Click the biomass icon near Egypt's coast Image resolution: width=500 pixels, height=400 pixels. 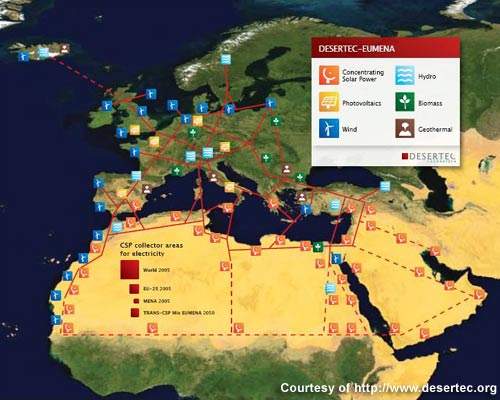[x=318, y=247]
